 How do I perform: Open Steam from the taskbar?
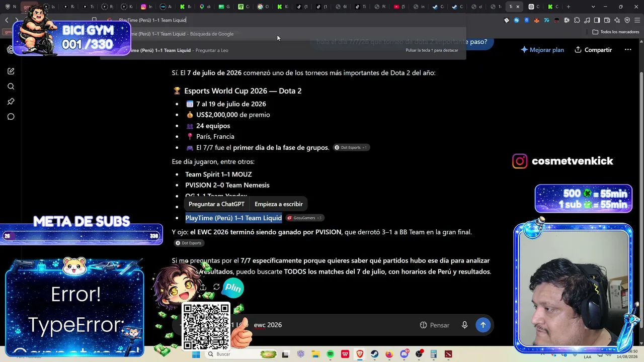pos(375,354)
